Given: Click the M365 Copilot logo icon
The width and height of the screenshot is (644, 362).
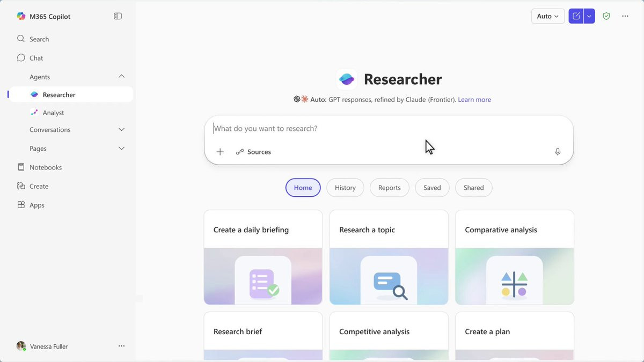Looking at the screenshot, I should point(21,16).
